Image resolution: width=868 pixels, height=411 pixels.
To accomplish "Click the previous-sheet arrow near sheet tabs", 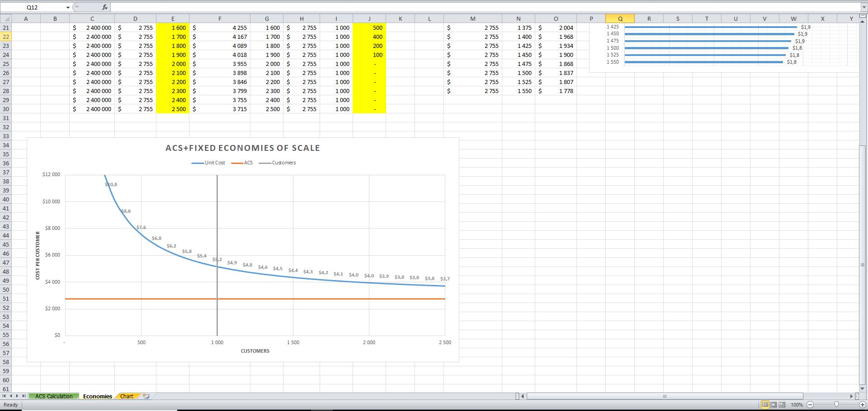I will [10, 396].
